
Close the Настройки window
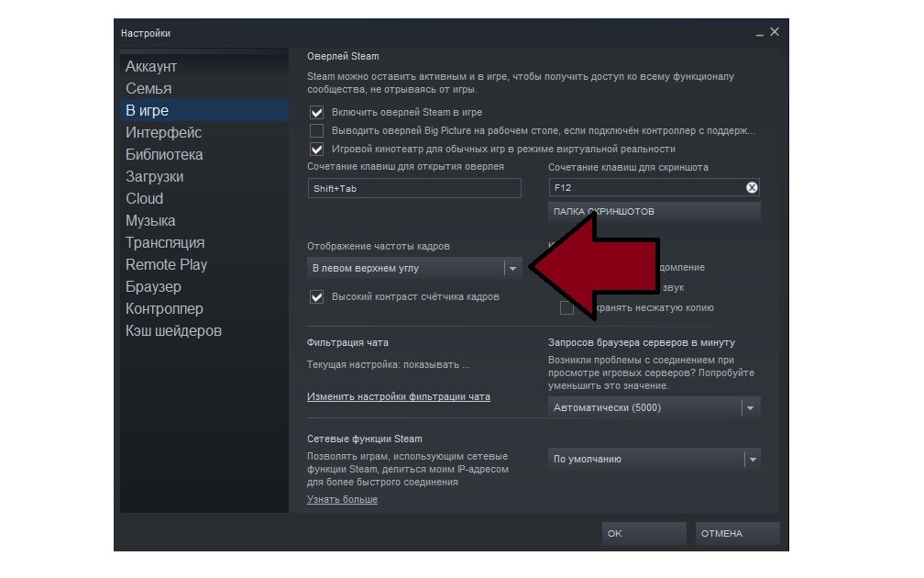(775, 32)
